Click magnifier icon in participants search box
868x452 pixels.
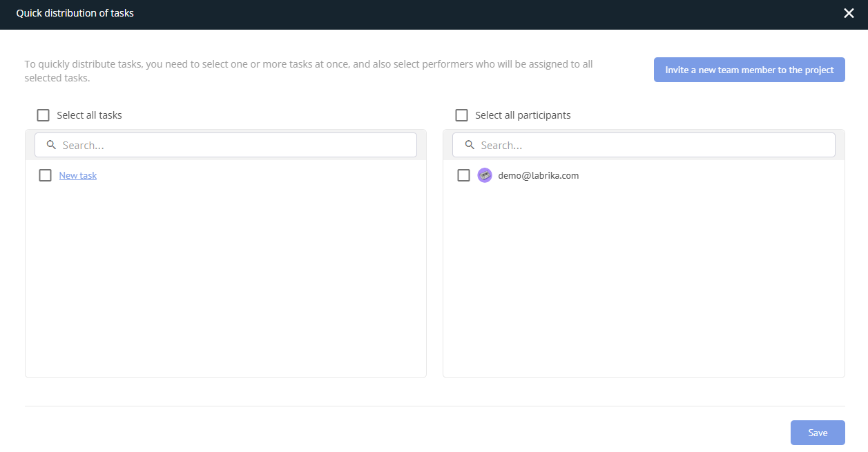(x=470, y=145)
